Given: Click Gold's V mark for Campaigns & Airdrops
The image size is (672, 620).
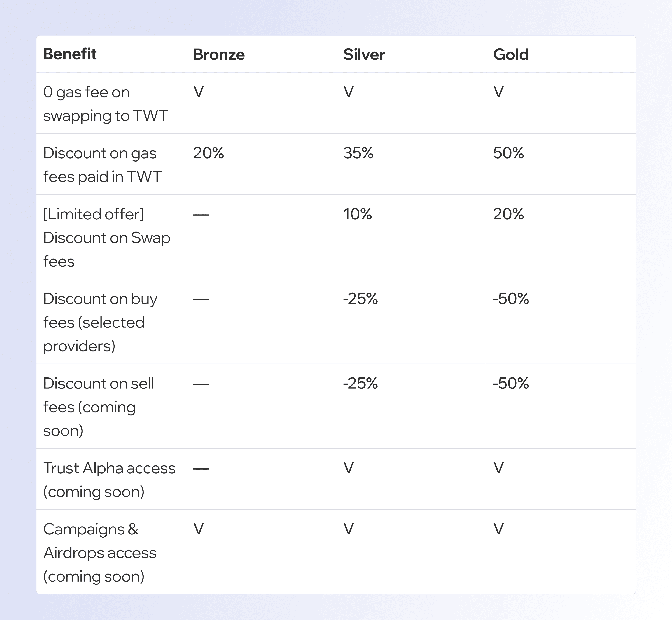Looking at the screenshot, I should (x=499, y=529).
